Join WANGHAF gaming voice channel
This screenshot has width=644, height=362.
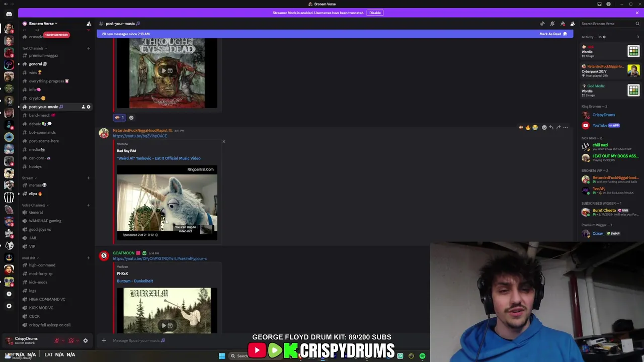point(55,221)
